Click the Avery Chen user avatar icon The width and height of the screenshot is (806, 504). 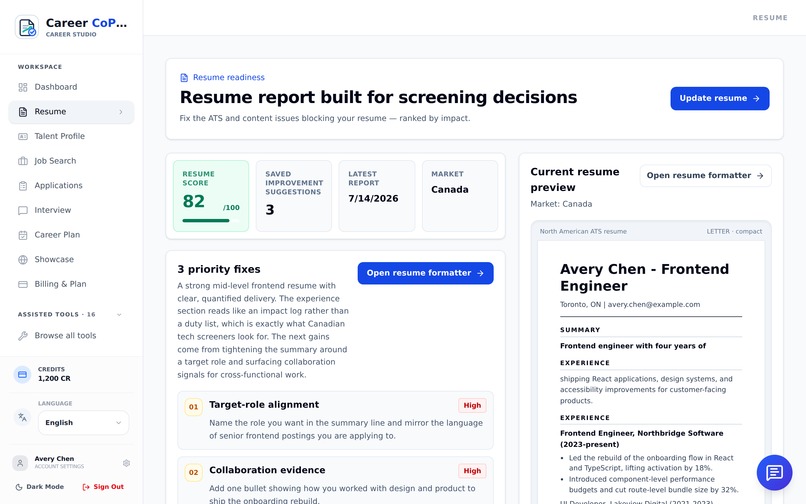(20, 463)
